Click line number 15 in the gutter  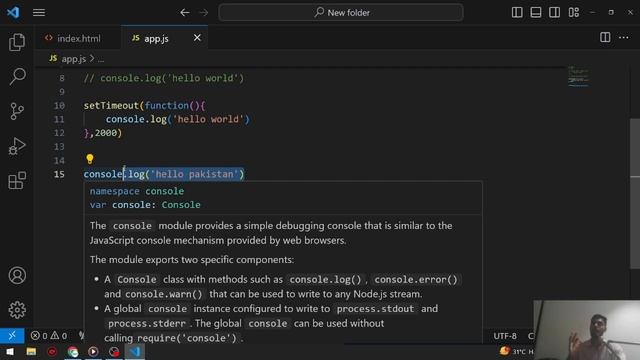(59, 174)
